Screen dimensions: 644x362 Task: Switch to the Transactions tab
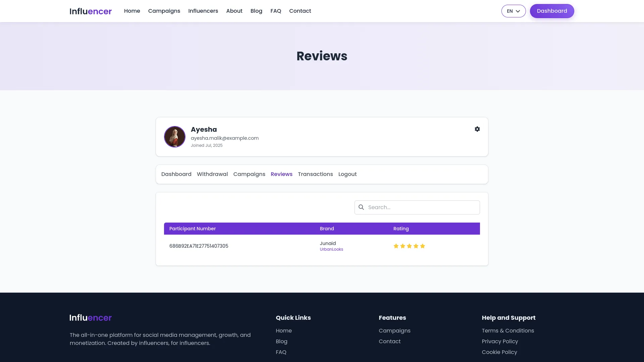click(315, 174)
